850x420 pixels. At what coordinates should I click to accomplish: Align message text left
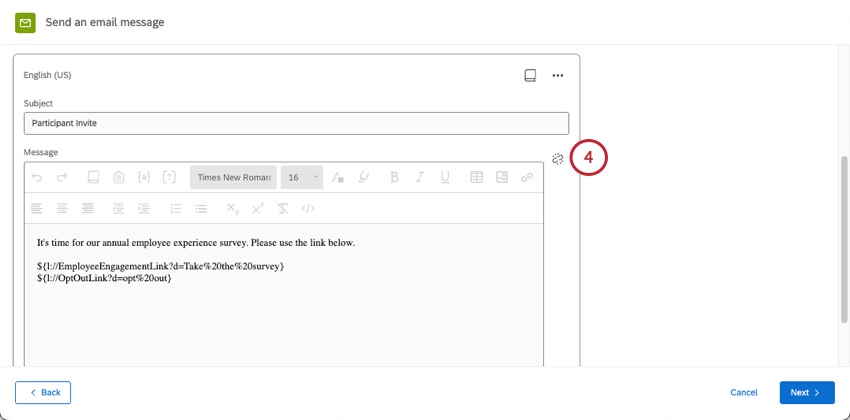point(37,208)
